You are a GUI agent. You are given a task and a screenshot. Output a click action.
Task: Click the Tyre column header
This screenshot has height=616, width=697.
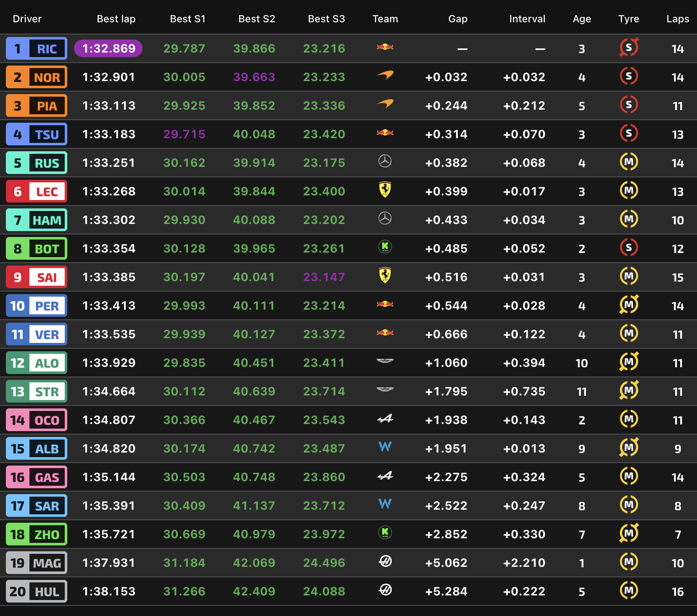[628, 19]
